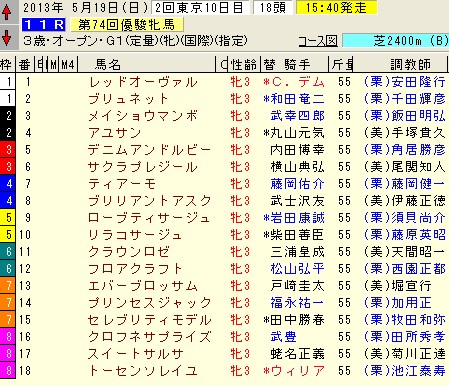The height and width of the screenshot is (386, 449).
Task: Select horse サクラプレジール
Action: click(143, 167)
